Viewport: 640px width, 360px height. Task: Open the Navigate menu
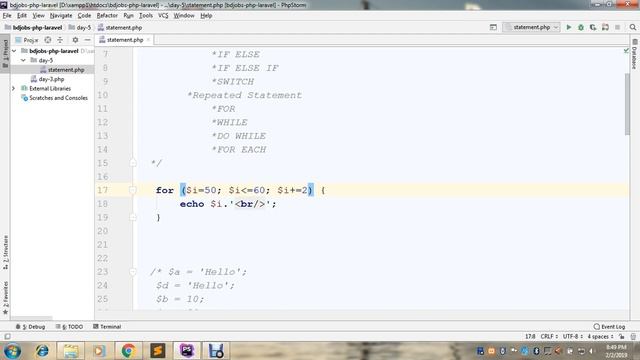tap(61, 16)
